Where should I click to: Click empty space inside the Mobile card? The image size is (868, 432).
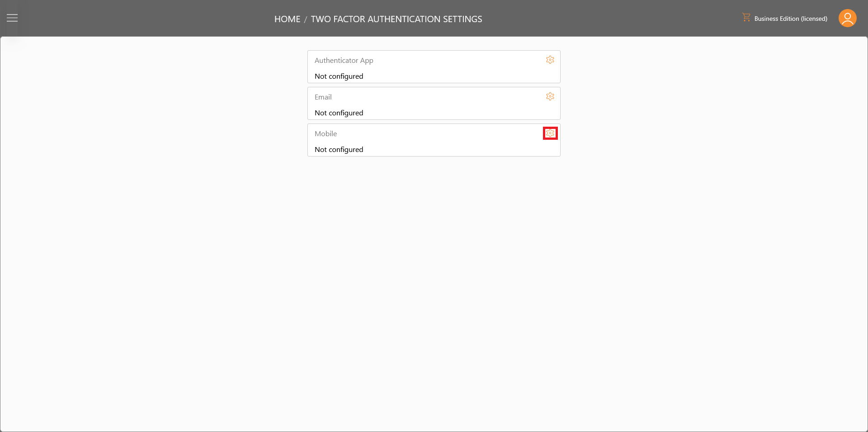(x=452, y=141)
